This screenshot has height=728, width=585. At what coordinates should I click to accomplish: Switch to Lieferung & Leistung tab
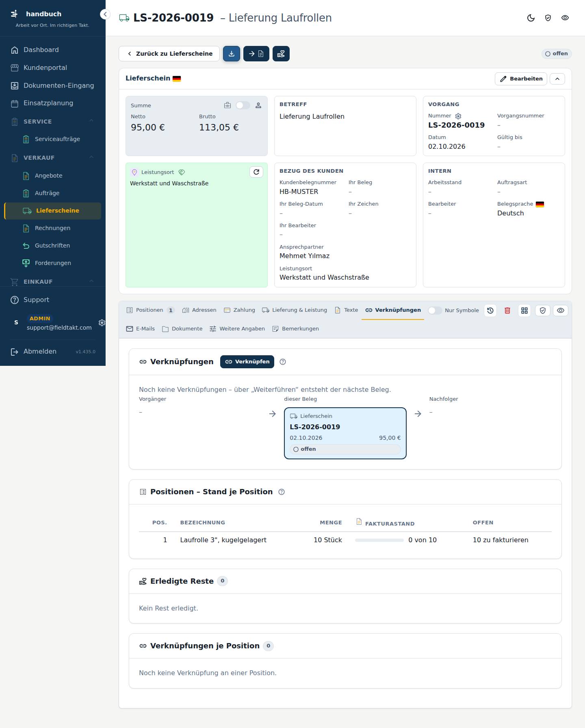295,310
